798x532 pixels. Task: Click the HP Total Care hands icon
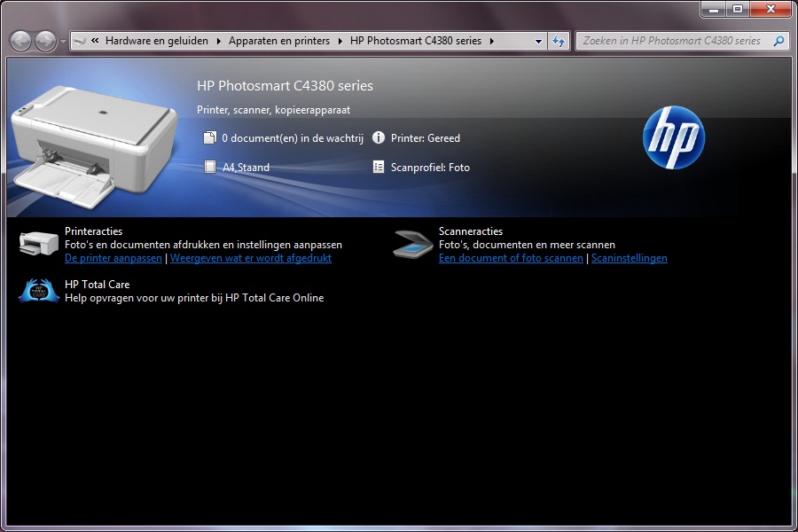click(x=39, y=291)
